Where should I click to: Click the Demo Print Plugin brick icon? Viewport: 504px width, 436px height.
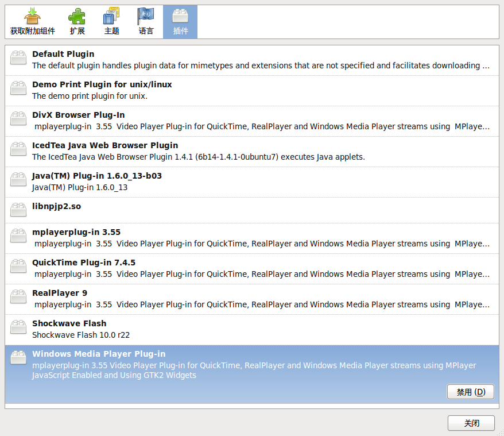click(x=18, y=88)
